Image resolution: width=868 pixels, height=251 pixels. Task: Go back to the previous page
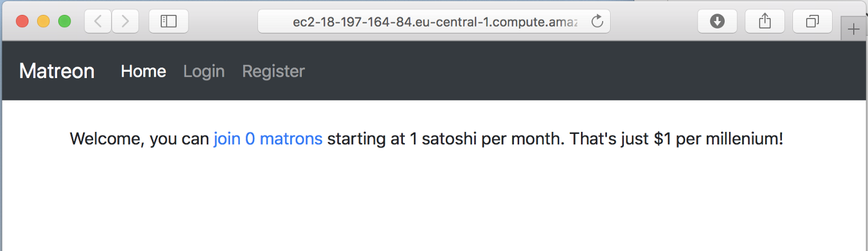point(98,22)
